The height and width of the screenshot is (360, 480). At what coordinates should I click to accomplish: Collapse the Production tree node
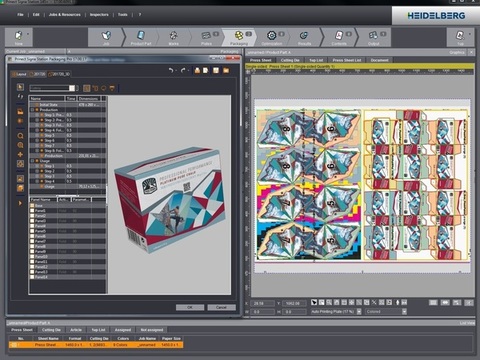click(x=33, y=110)
